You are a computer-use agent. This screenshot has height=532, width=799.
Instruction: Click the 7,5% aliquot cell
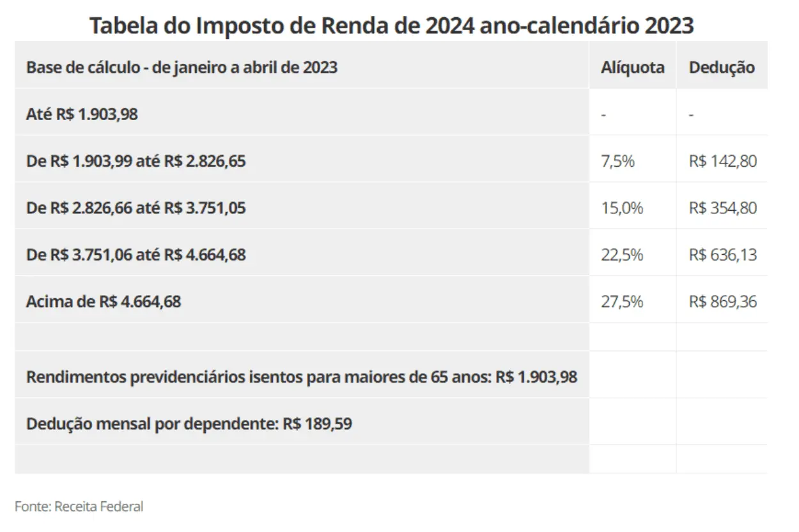pyautogui.click(x=617, y=161)
